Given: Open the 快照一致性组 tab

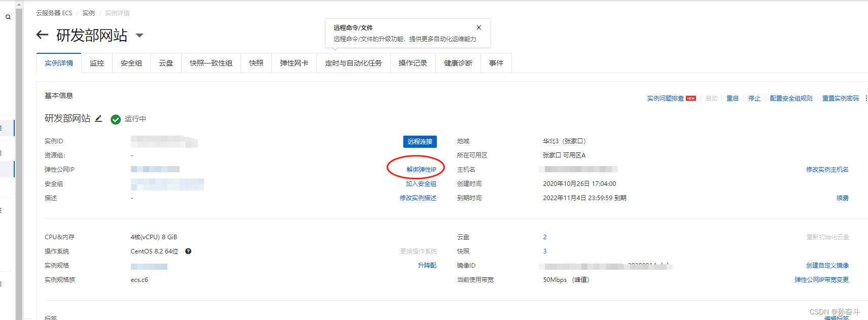Looking at the screenshot, I should 211,63.
